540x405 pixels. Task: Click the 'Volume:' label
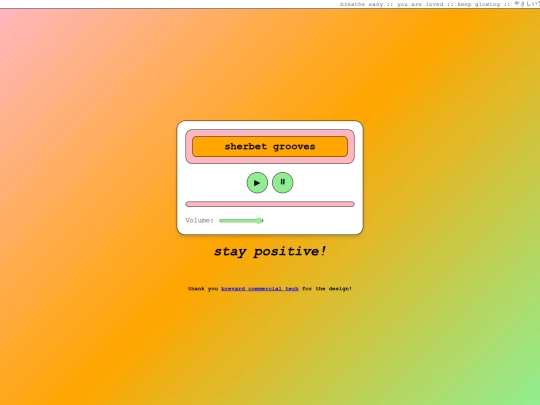pyautogui.click(x=199, y=220)
